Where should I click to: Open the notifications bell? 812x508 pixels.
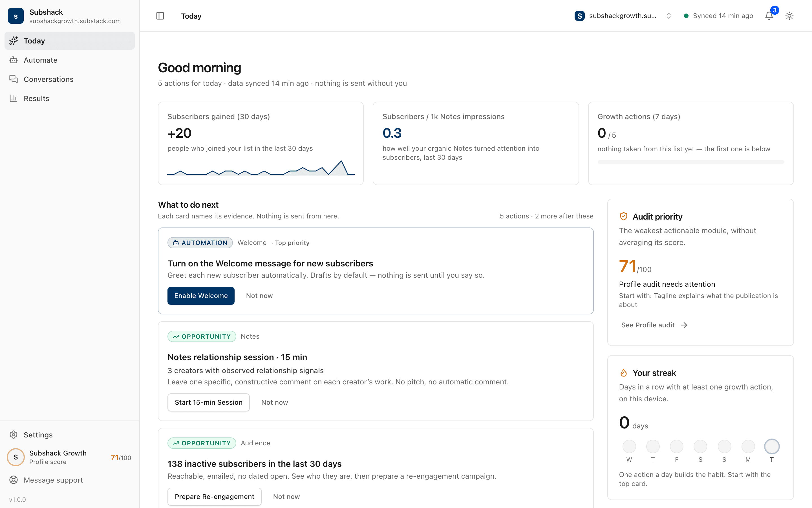pyautogui.click(x=769, y=16)
